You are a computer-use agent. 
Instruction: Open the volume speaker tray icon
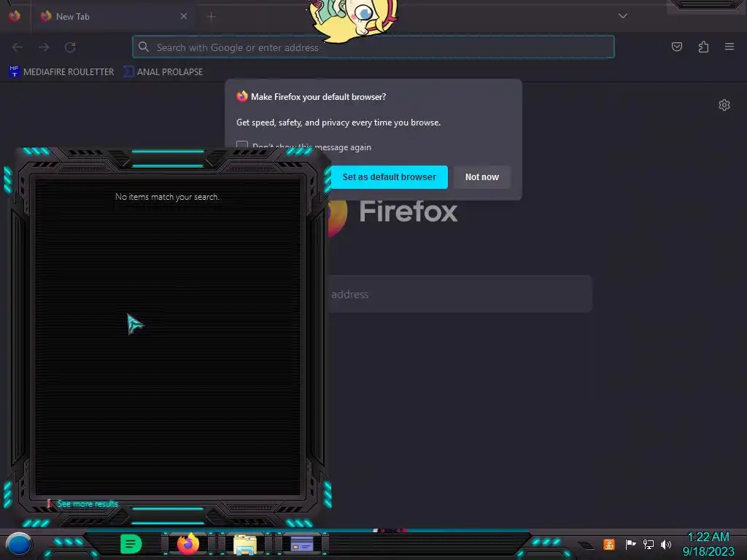(666, 544)
